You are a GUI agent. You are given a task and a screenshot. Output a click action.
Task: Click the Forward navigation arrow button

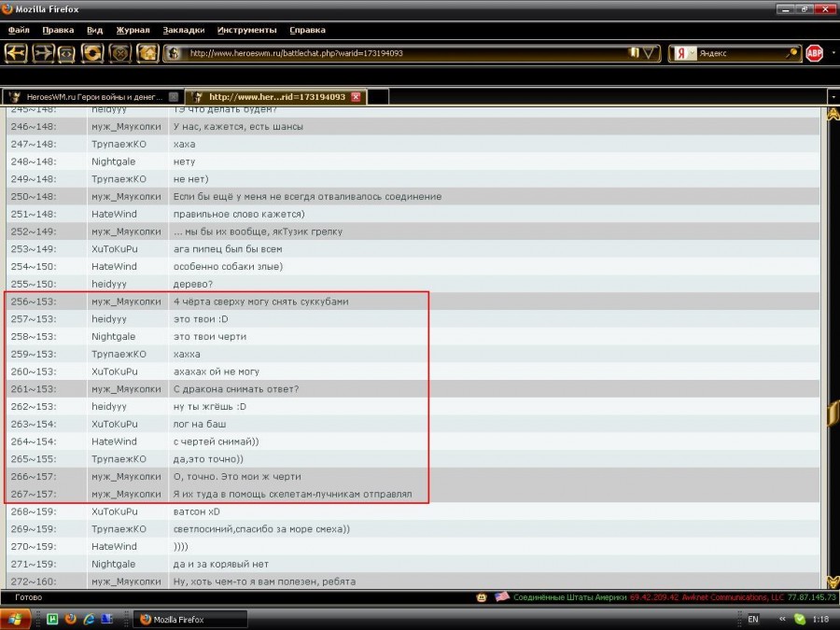coord(43,53)
